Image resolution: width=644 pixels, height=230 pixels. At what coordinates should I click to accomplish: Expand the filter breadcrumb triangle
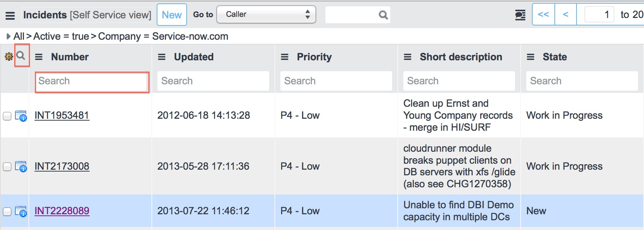(x=8, y=36)
